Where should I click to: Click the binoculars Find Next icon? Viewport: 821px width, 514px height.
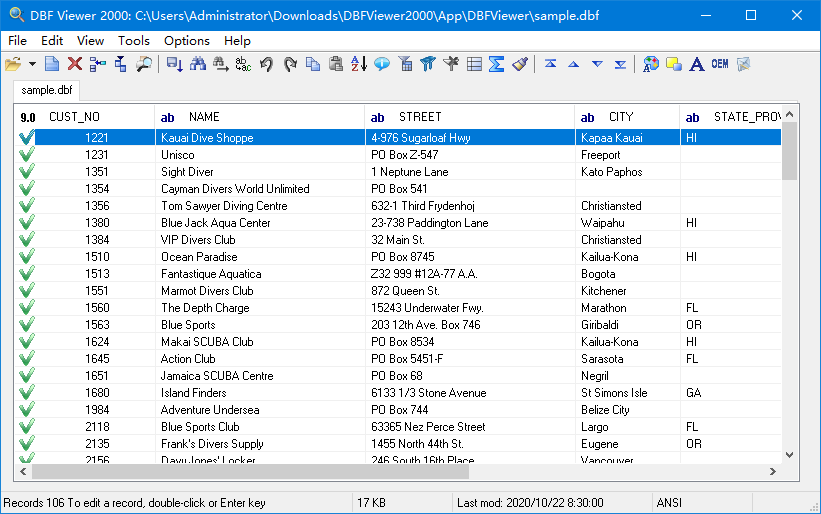pos(220,64)
